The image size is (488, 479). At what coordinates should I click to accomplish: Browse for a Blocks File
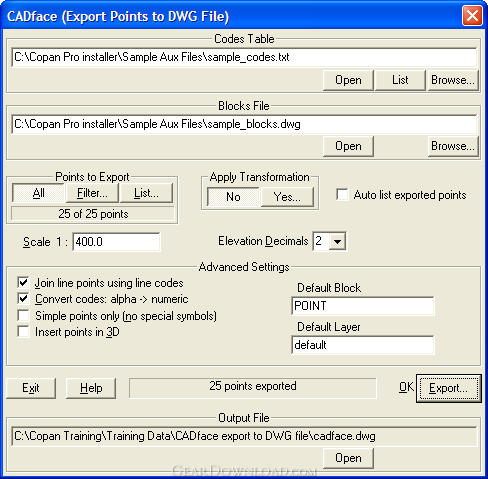tap(453, 146)
